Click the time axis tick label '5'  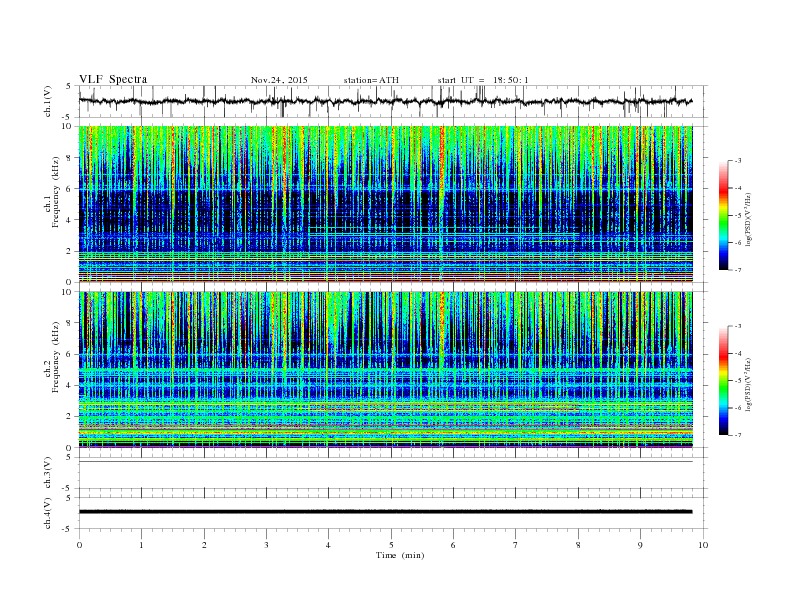391,545
